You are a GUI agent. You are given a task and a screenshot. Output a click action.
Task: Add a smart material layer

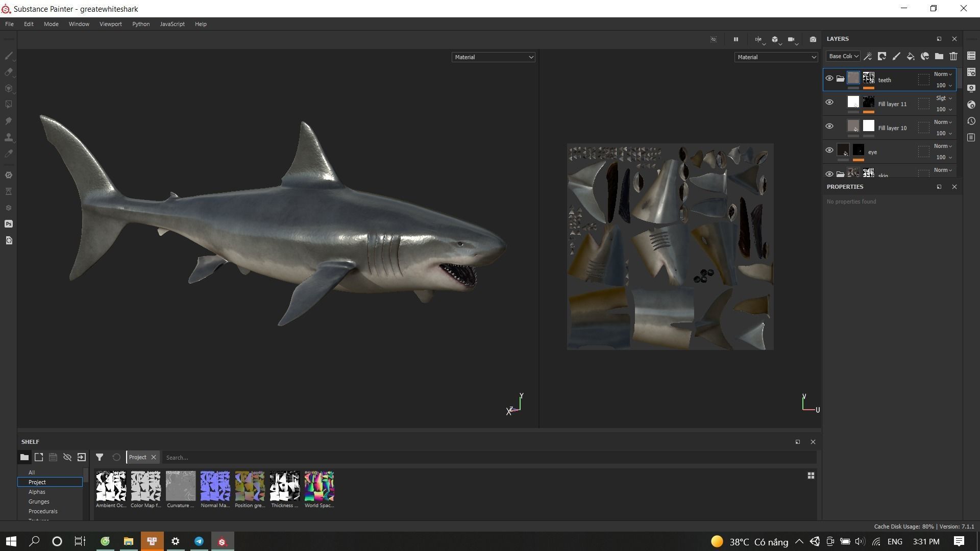925,56
